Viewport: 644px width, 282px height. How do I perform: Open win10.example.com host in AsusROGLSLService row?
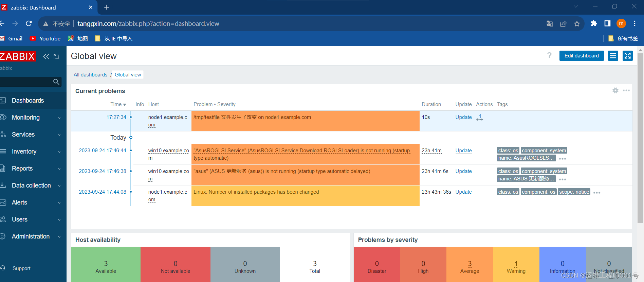(168, 154)
